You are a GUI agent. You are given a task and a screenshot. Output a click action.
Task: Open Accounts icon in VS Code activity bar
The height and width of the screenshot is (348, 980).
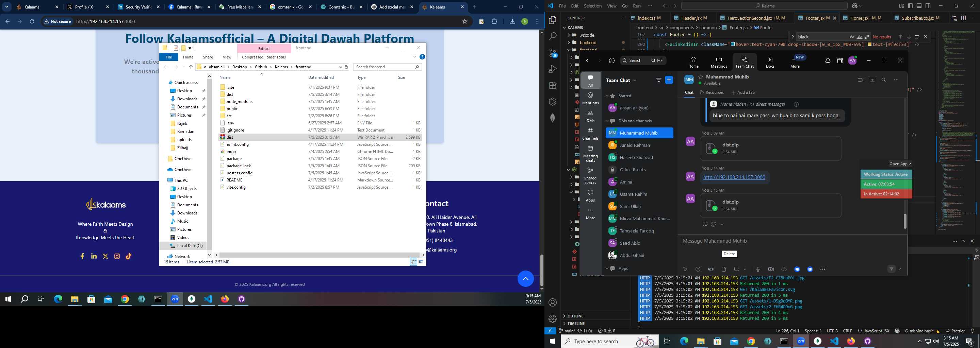pyautogui.click(x=553, y=302)
